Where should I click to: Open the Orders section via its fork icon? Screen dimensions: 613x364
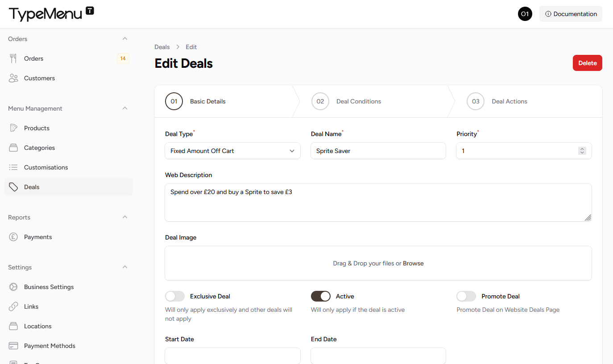pos(14,58)
